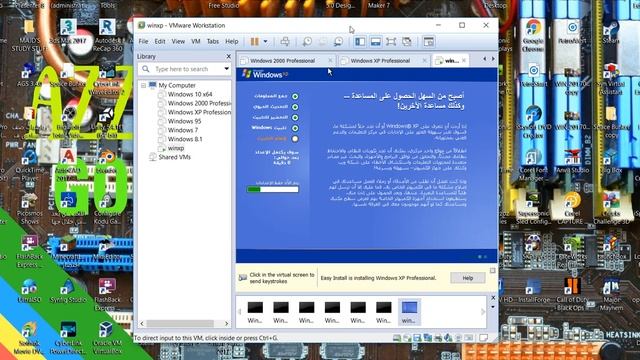The height and width of the screenshot is (360, 640).
Task: Open the View menu
Action: [x=178, y=42]
